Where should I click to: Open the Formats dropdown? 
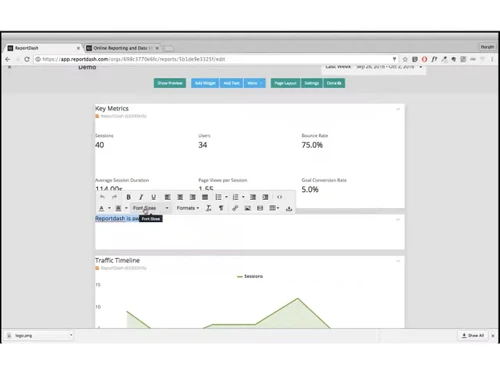188,208
